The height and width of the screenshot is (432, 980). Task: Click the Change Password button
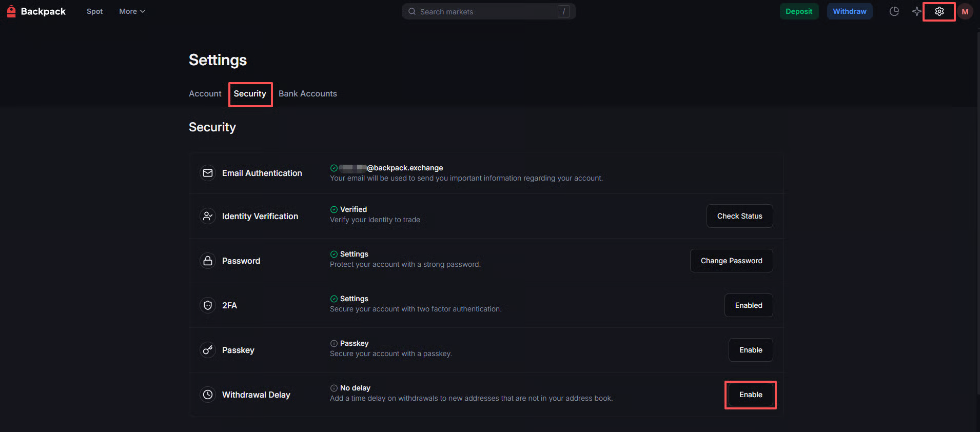click(x=731, y=261)
